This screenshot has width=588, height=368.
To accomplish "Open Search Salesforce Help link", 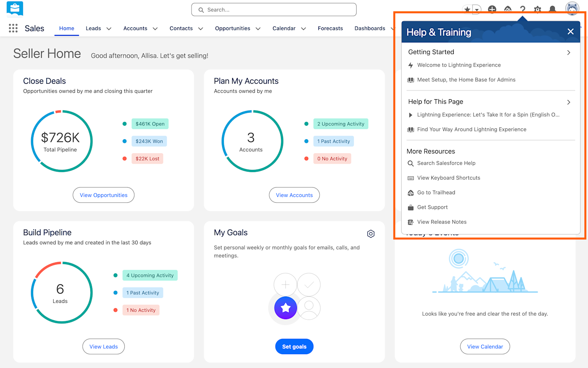I will point(446,163).
